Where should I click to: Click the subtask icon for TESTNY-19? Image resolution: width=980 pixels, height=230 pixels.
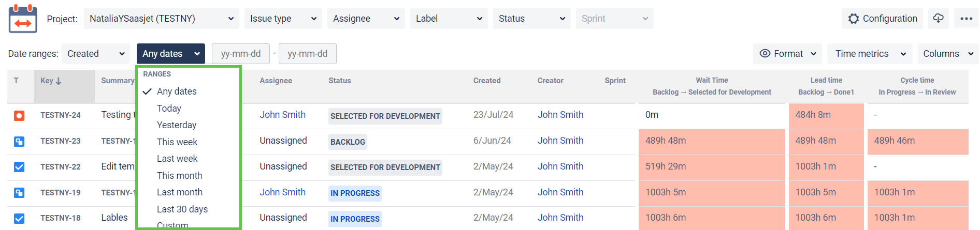point(19,193)
